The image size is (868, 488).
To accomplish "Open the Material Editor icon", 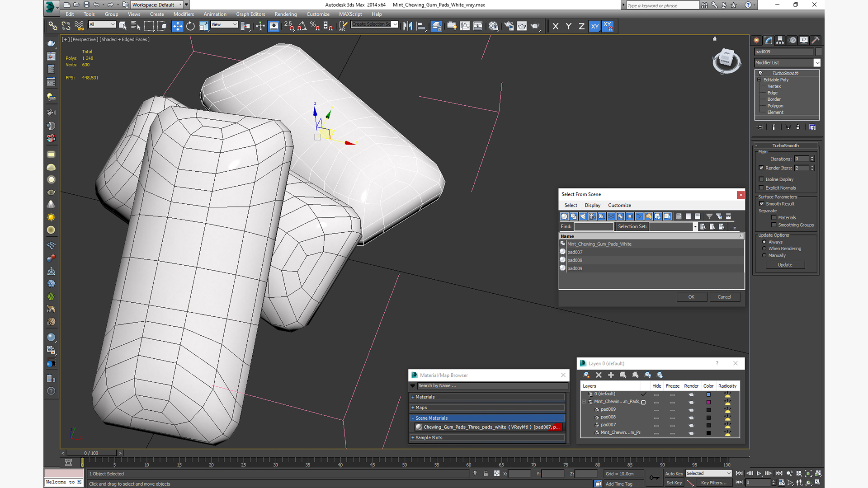I will pyautogui.click(x=493, y=26).
